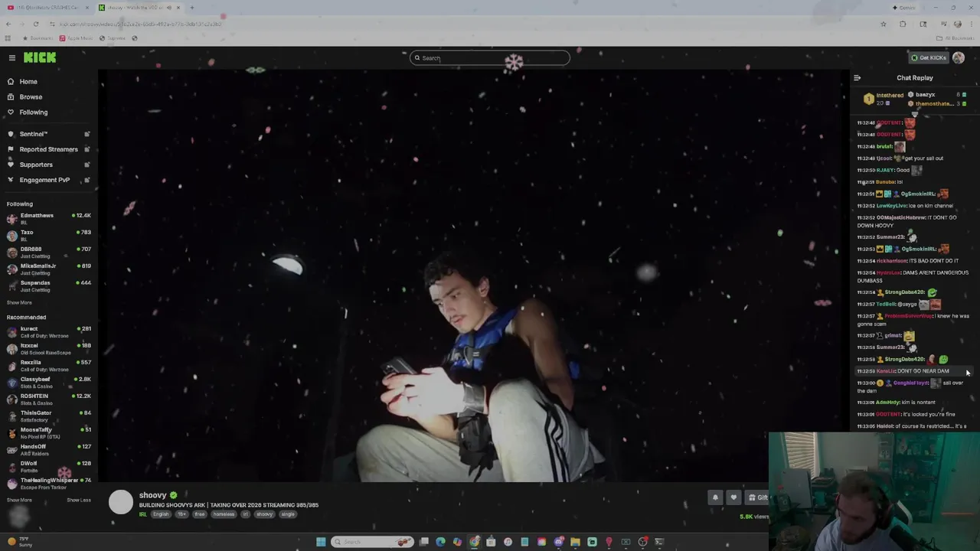Screen dimensions: 980x551
Task: Open ThisIsGator's recommended channel
Action: 49,416
